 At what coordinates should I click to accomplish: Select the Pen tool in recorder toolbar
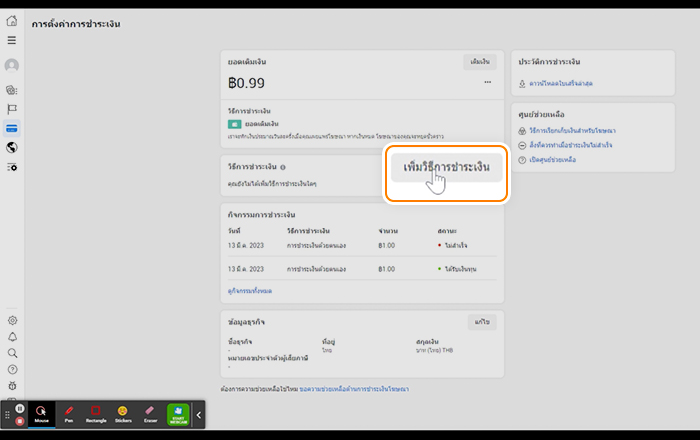pyautogui.click(x=69, y=414)
